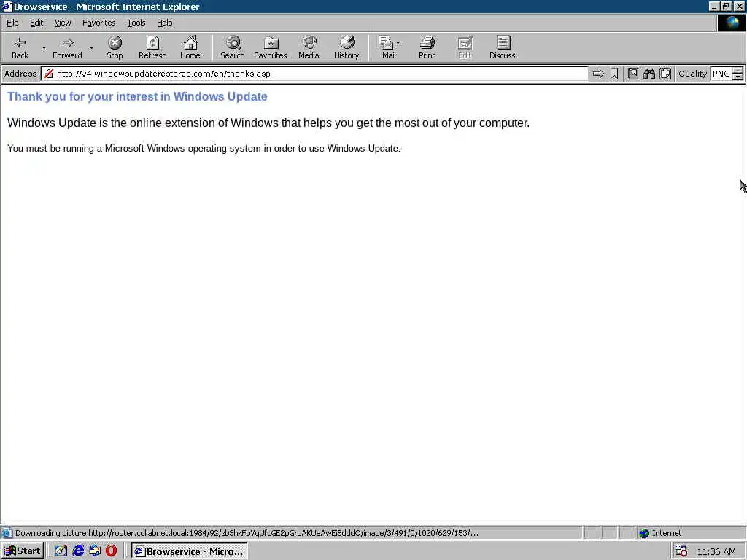Click the Go arrow beside address bar

click(598, 74)
